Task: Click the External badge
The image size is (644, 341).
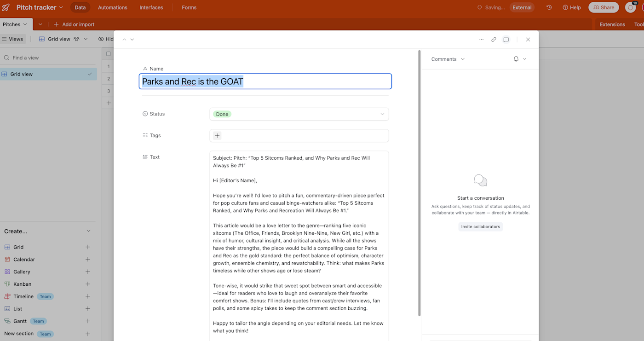Action: click(x=522, y=7)
